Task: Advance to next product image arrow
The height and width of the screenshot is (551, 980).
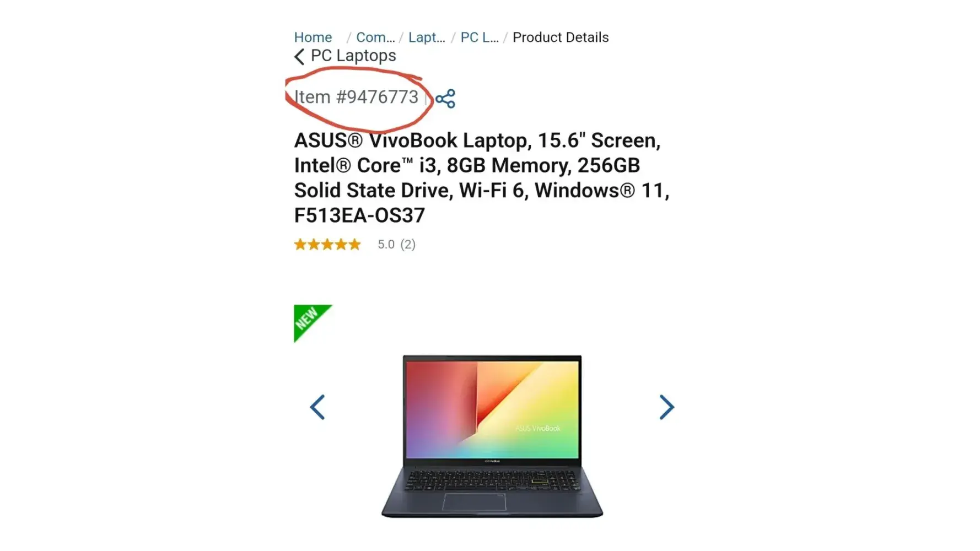Action: [667, 407]
